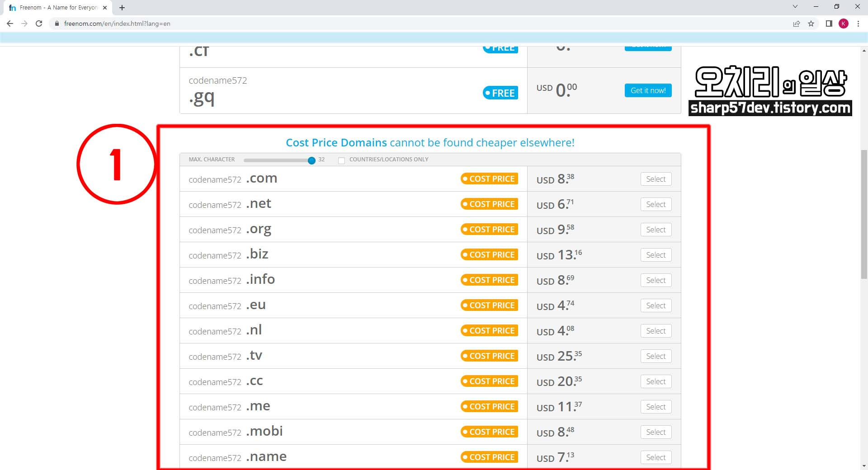
Task: Select codename572.org domain
Action: point(656,230)
